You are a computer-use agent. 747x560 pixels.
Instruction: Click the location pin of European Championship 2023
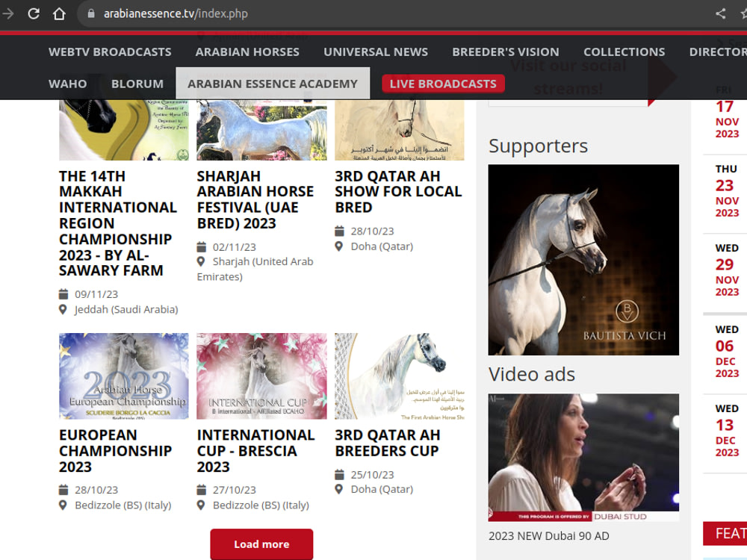(x=63, y=505)
